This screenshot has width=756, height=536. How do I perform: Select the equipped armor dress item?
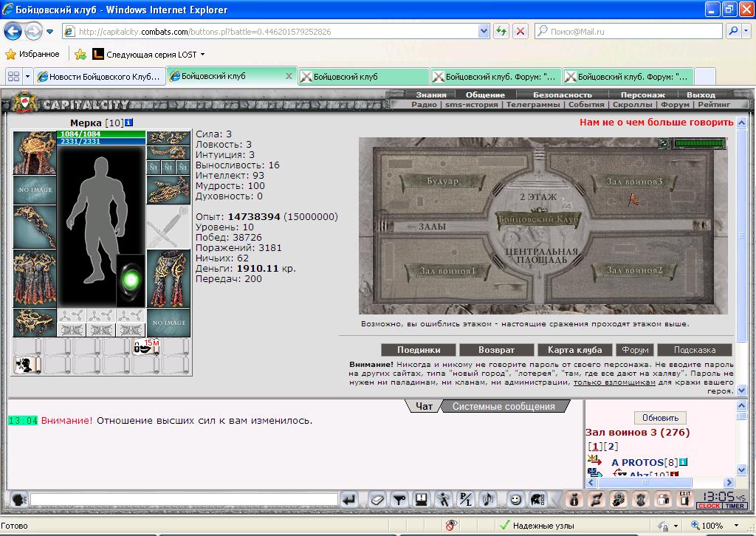tap(35, 278)
